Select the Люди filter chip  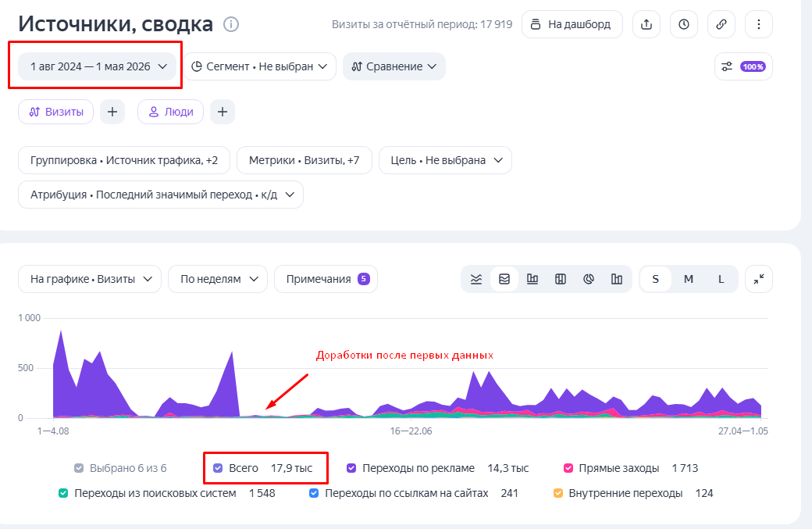pyautogui.click(x=170, y=112)
